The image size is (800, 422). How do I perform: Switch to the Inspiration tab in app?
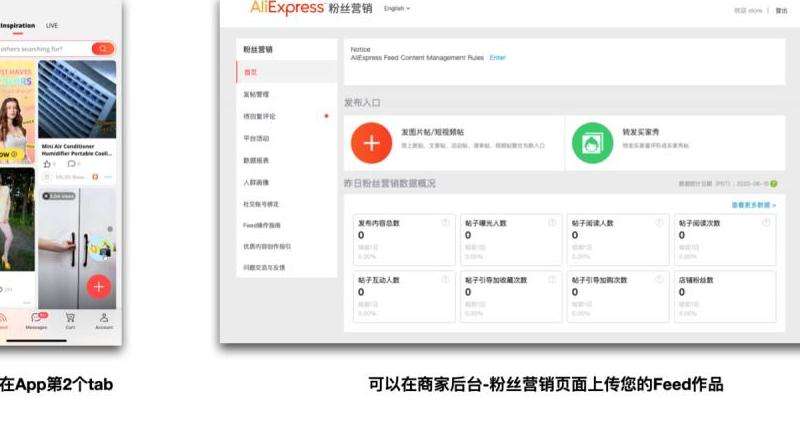point(17,25)
